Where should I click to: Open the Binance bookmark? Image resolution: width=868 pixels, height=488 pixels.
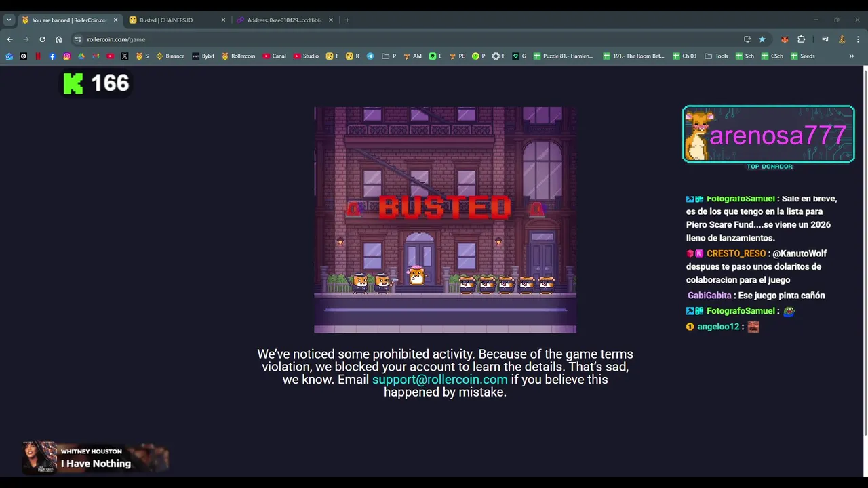[170, 56]
